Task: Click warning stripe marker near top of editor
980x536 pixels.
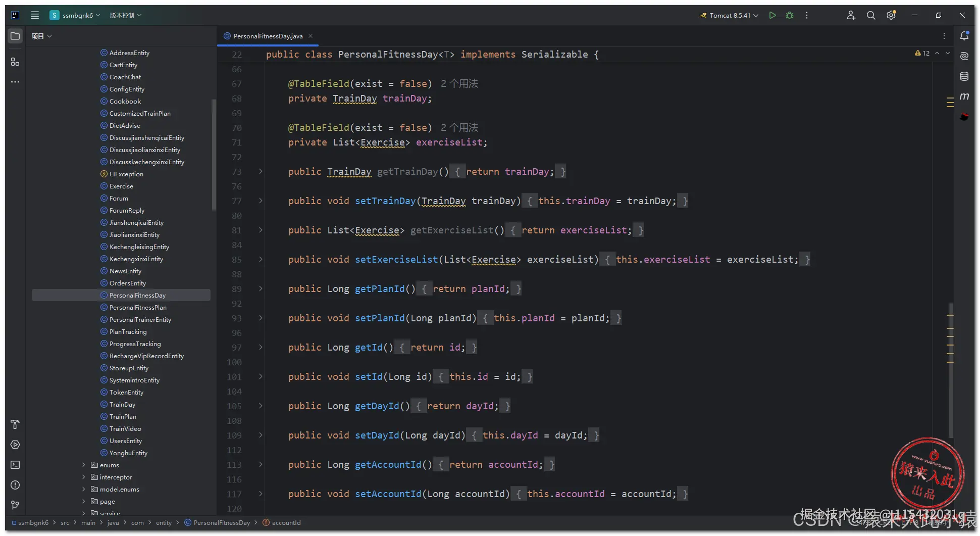Action: click(x=950, y=98)
